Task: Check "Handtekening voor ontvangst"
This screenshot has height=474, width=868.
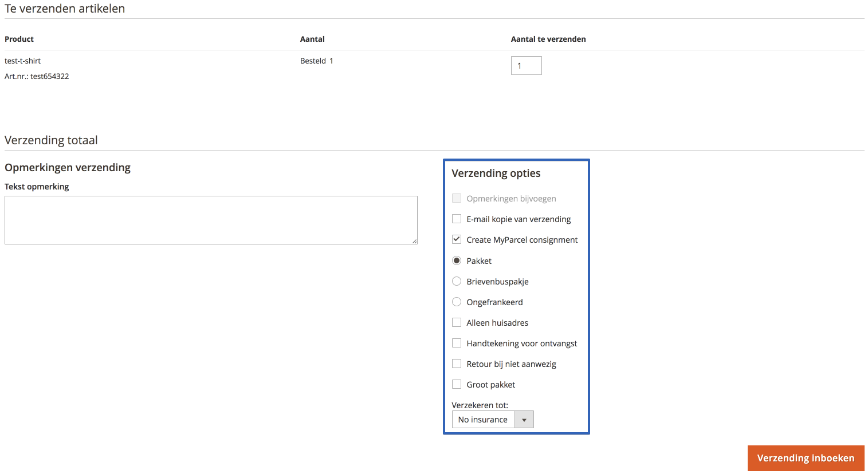Action: [457, 343]
